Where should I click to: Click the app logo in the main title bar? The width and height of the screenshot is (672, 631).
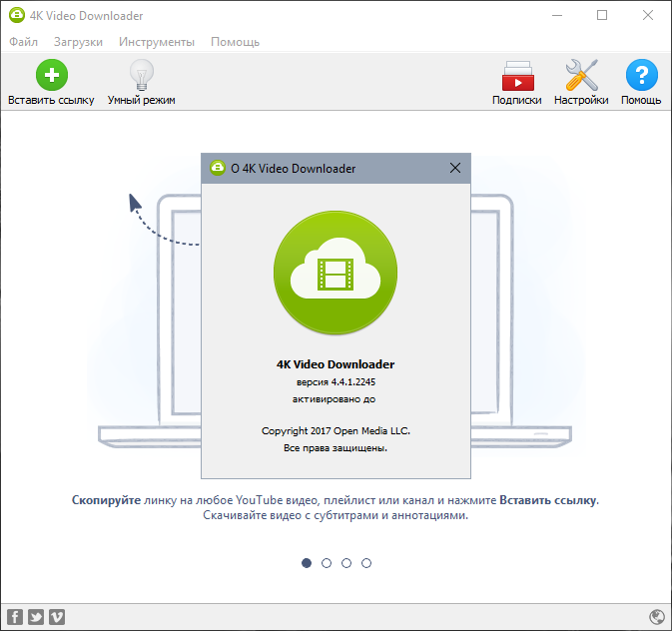(17, 15)
